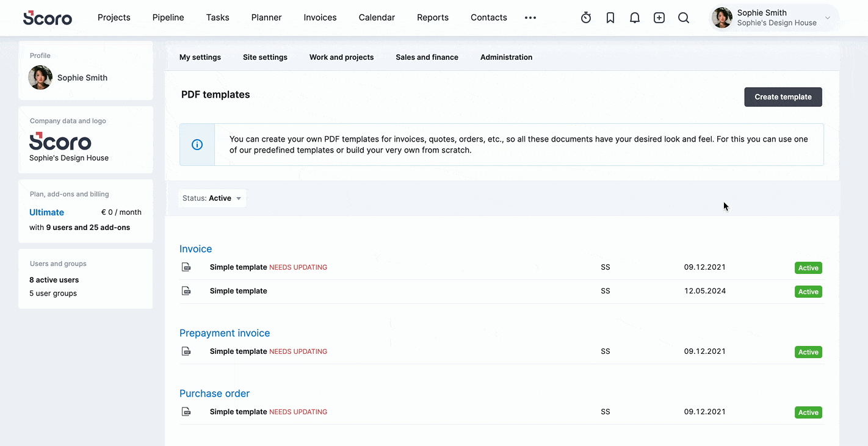Click the Scoro company logo in the sidebar card

[x=60, y=141]
